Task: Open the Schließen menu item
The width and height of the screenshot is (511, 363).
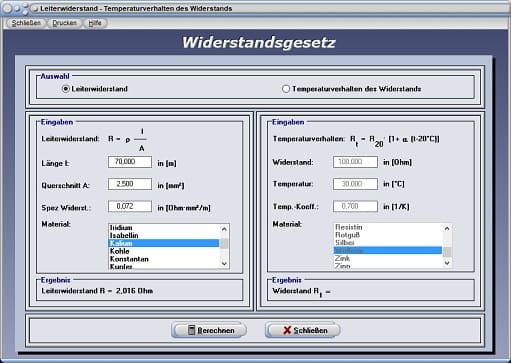Action: click(26, 23)
